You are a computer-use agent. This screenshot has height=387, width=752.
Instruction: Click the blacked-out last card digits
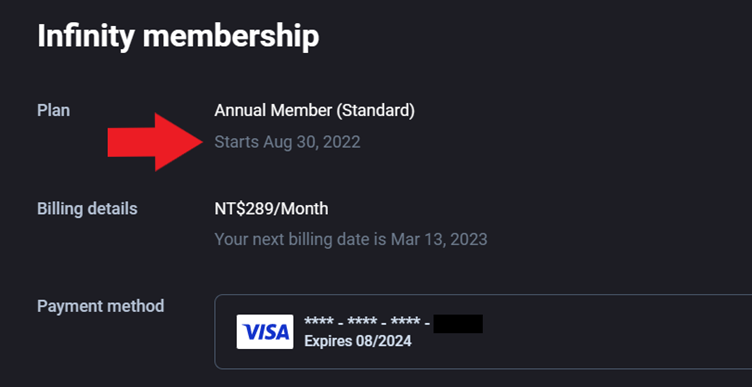(458, 324)
